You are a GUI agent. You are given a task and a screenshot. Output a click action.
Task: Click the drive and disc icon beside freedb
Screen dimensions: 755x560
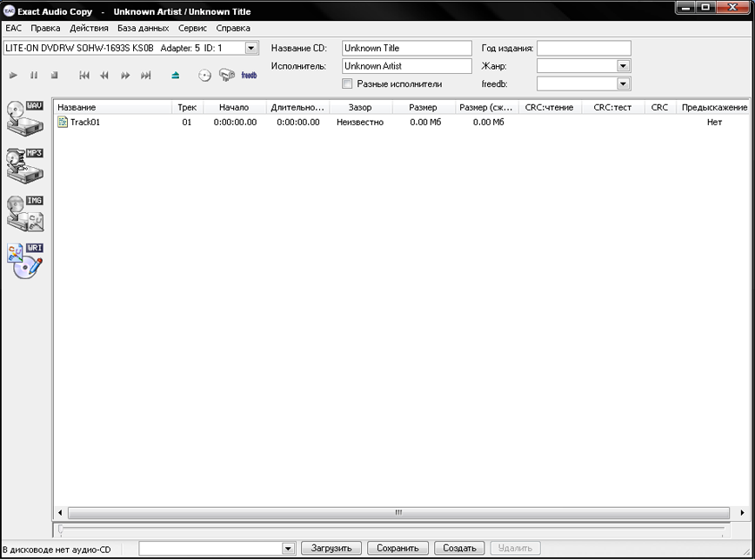(227, 75)
